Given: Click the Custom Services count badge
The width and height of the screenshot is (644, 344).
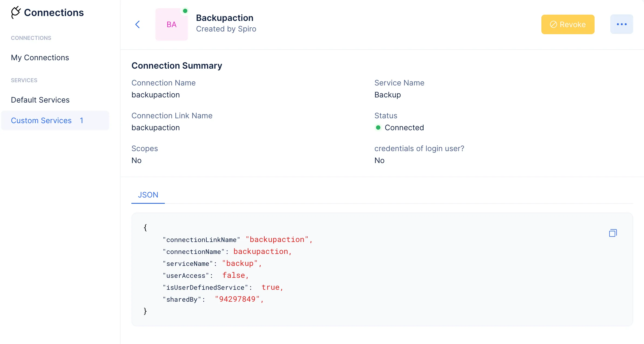Looking at the screenshot, I should [81, 120].
